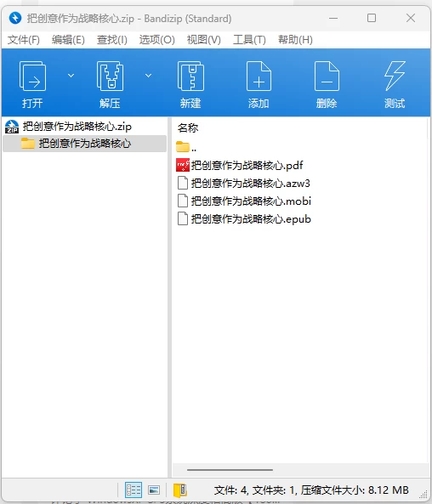
Task: Open the 查找(I) menu
Action: (112, 40)
